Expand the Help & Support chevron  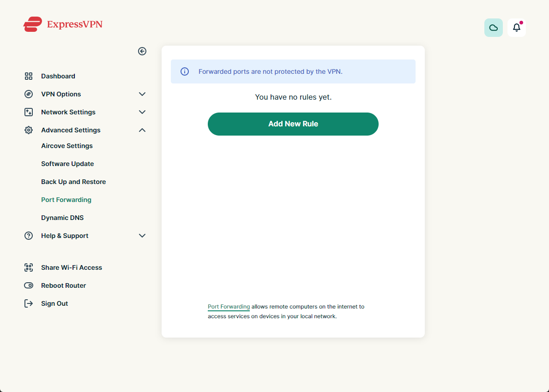tap(142, 236)
